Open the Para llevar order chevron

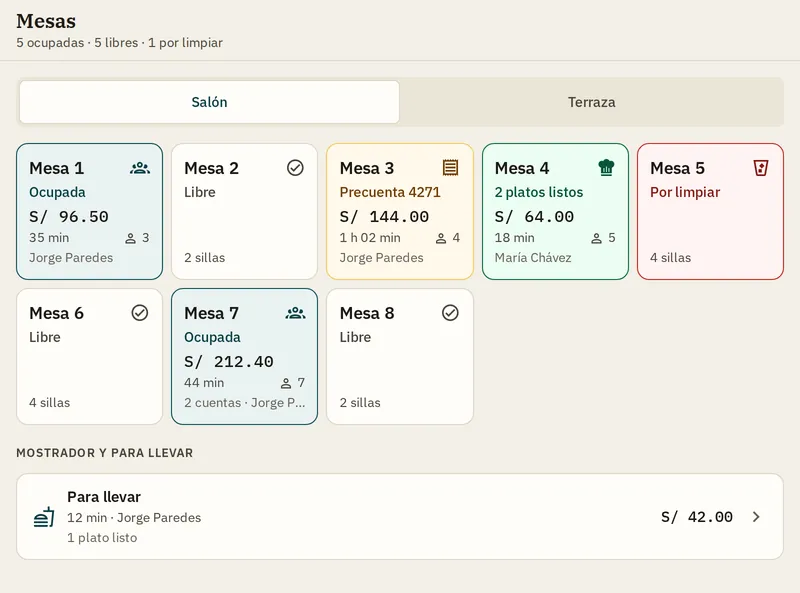click(756, 517)
